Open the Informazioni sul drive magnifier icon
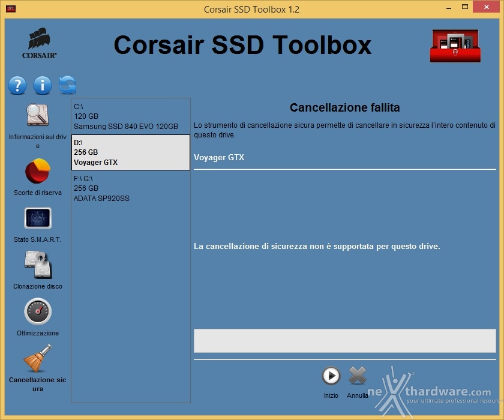The image size is (504, 420). click(38, 115)
